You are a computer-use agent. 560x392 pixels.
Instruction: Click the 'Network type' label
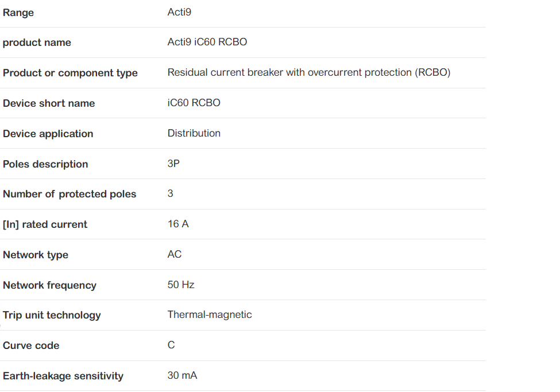point(36,255)
